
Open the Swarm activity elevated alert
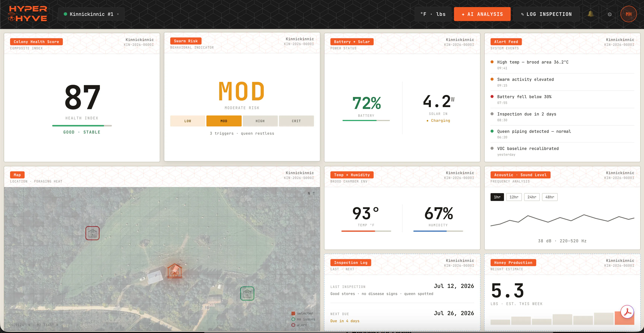pos(562,82)
